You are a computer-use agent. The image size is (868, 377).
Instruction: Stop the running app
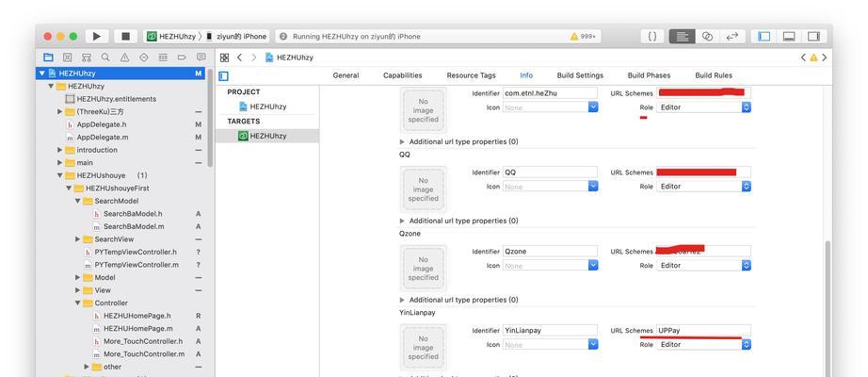click(x=125, y=36)
